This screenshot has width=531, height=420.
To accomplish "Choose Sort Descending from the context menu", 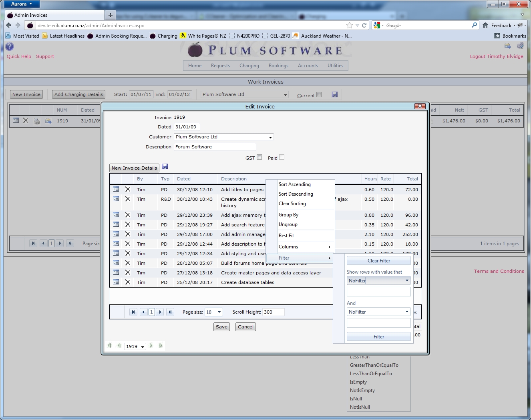I will pyautogui.click(x=296, y=194).
